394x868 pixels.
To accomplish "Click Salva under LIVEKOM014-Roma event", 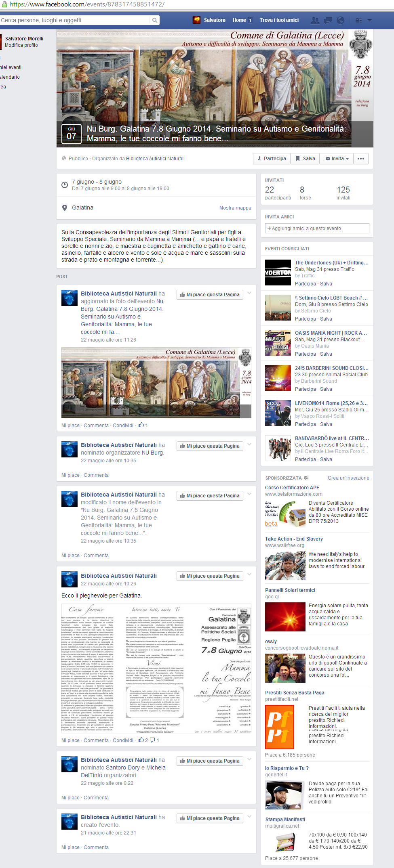I will click(x=326, y=424).
